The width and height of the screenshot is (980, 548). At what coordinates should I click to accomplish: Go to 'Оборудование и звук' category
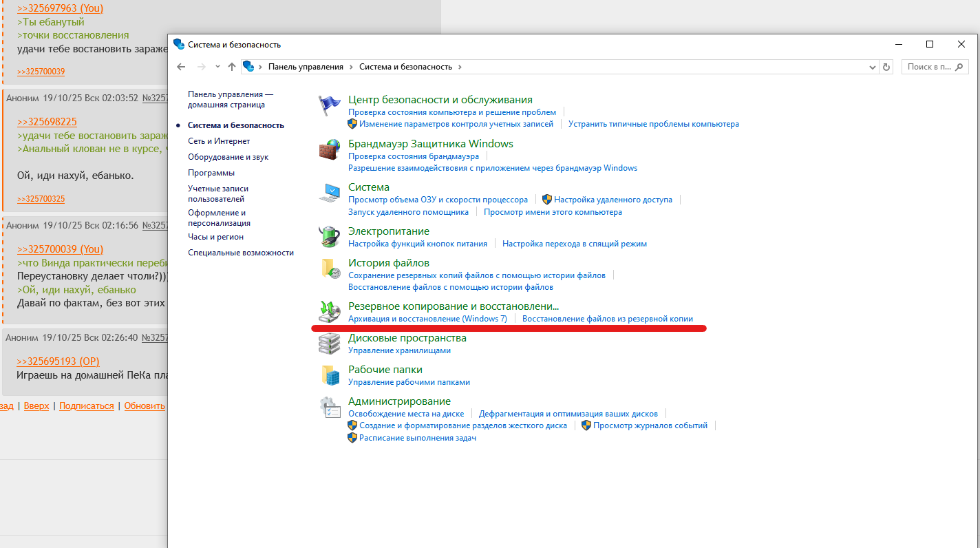pyautogui.click(x=228, y=157)
